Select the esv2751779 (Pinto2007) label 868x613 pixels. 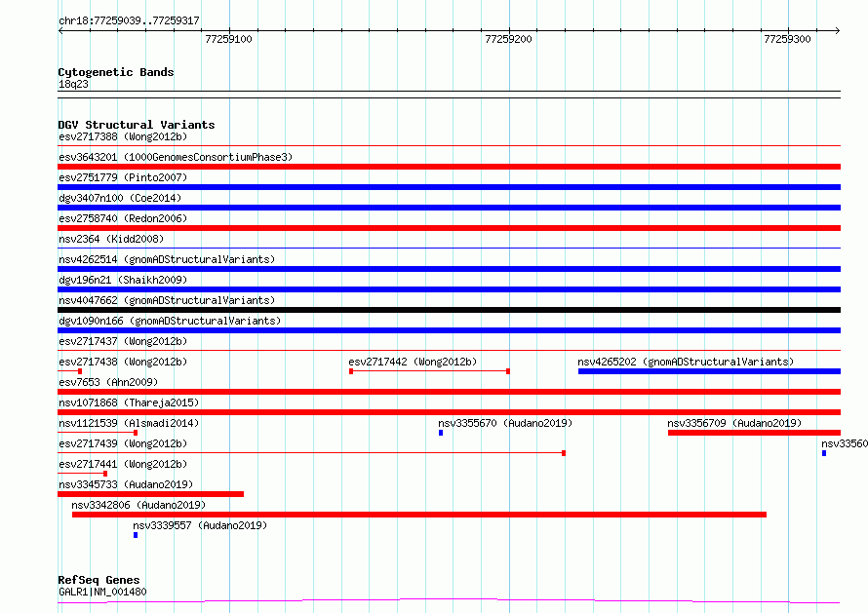[123, 177]
